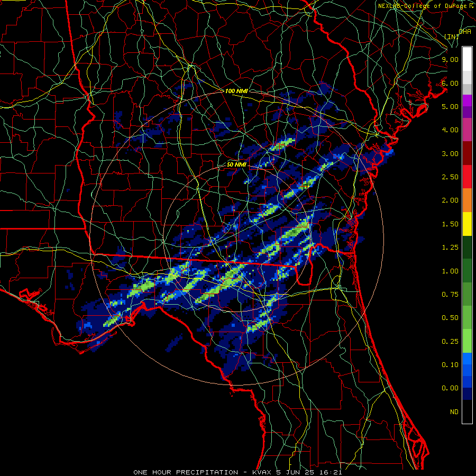This screenshot has width=476, height=476.
Task: Click the 5.00 legend value
Action: click(x=450, y=106)
